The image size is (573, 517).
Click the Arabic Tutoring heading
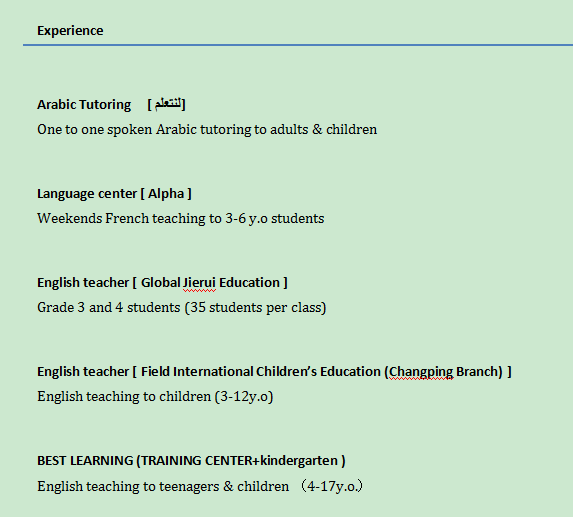(84, 104)
